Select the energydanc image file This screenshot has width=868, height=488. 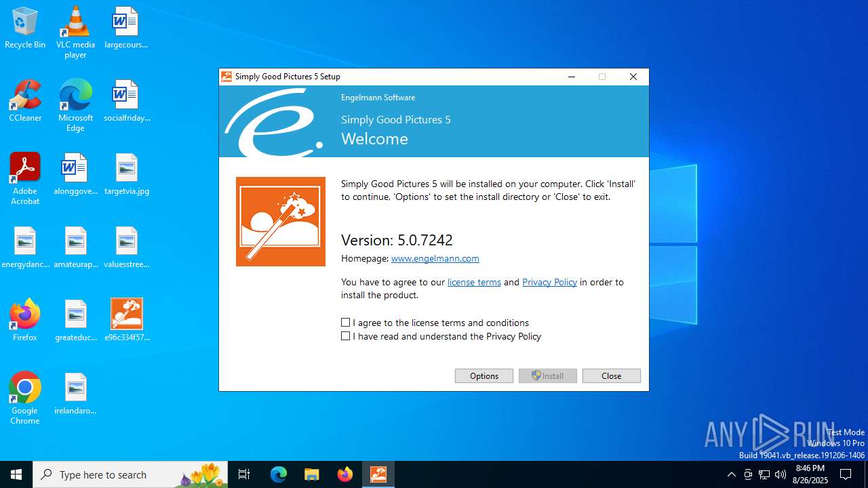25,248
